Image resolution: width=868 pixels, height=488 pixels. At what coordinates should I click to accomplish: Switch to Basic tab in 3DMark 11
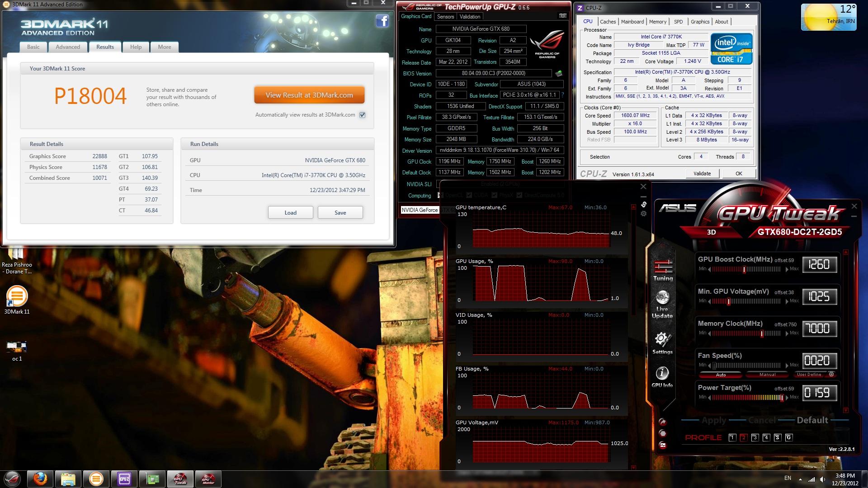point(33,47)
